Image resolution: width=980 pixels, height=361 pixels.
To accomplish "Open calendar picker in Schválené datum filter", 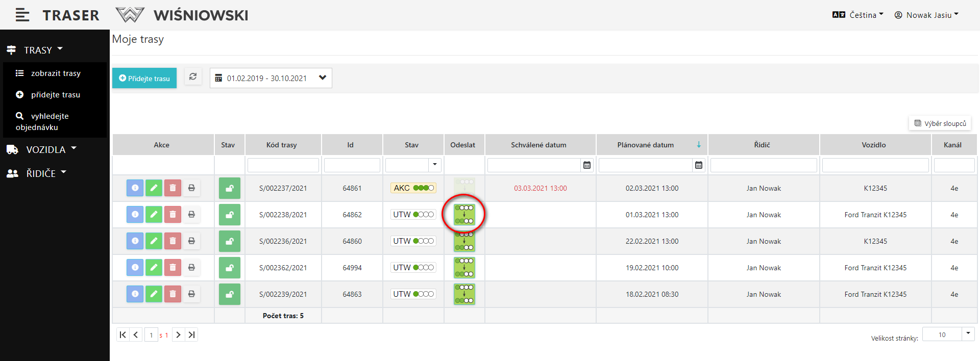I will (587, 165).
